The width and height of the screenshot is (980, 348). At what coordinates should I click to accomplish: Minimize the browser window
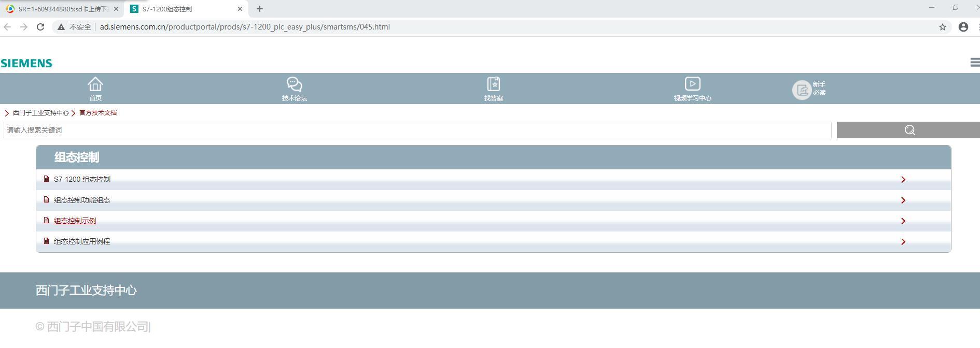coord(932,7)
